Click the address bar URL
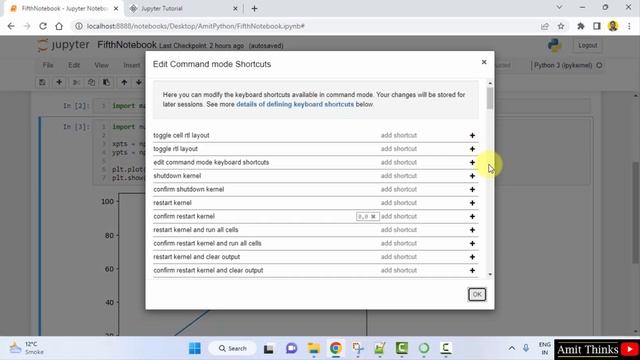The width and height of the screenshot is (640, 360). pos(196,26)
